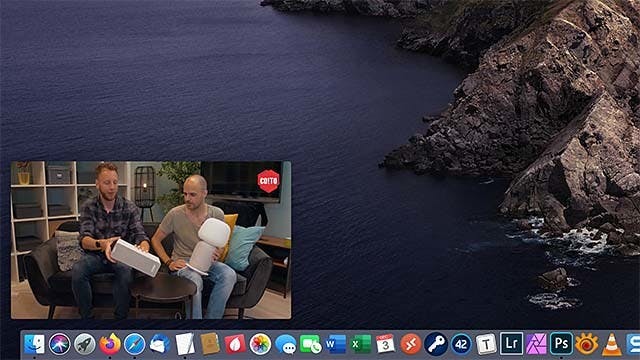Image resolution: width=640 pixels, height=360 pixels.
Task: Open Calendar icon showing 3
Action: pos(386,344)
